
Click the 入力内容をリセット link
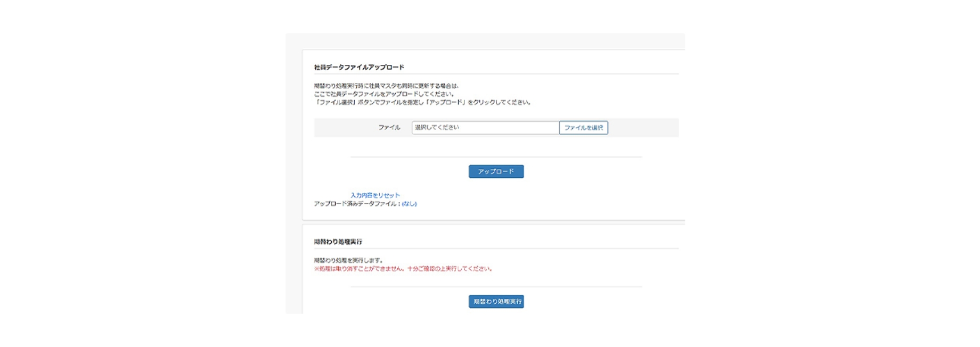[375, 195]
